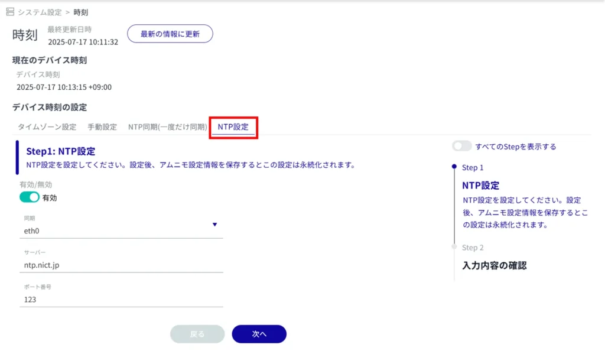Screen dimensions: 605x364
Task: Select NTP設定 step heading in sidebar
Action: [x=480, y=186]
